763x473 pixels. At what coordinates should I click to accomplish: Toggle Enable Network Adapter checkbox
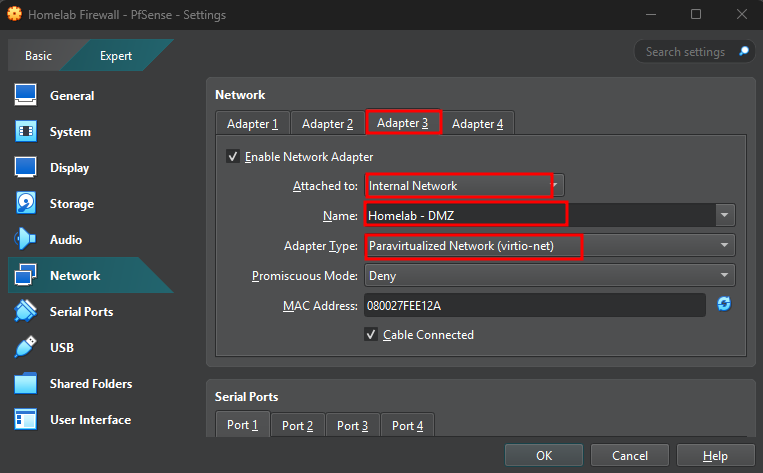pyautogui.click(x=233, y=157)
